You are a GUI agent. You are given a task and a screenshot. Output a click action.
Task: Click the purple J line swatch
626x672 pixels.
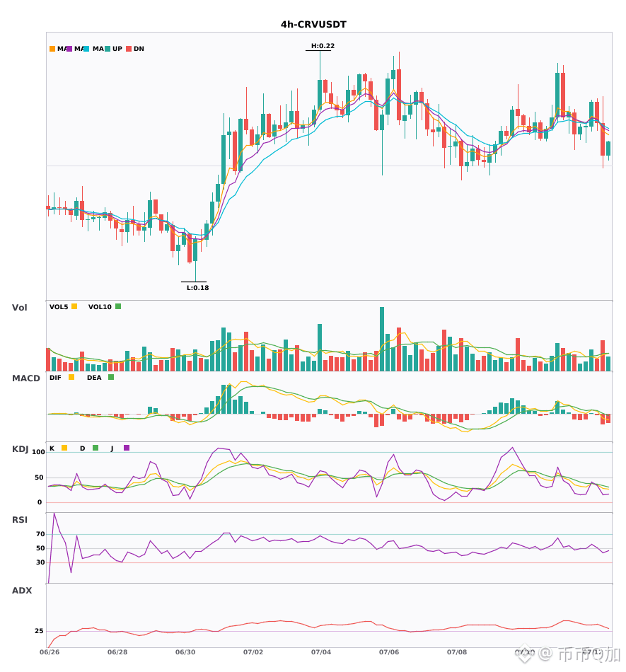click(x=127, y=448)
